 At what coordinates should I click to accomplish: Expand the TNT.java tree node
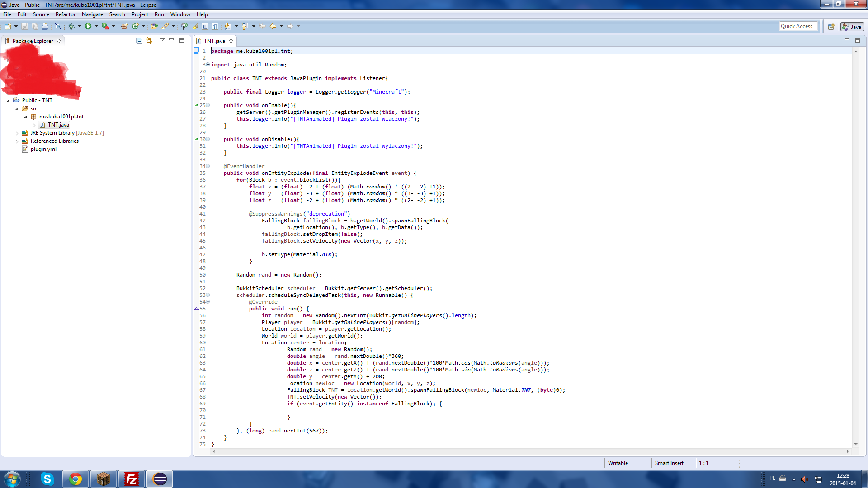(34, 125)
